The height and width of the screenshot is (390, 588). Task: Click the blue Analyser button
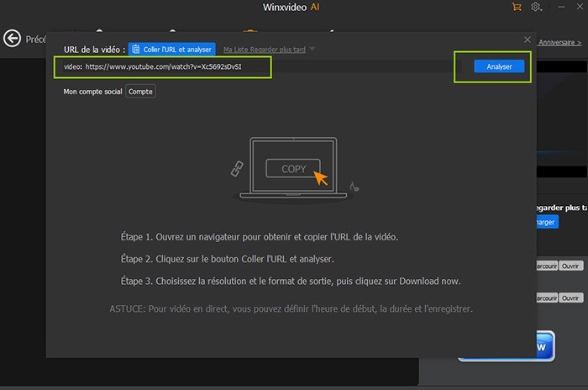pos(499,66)
